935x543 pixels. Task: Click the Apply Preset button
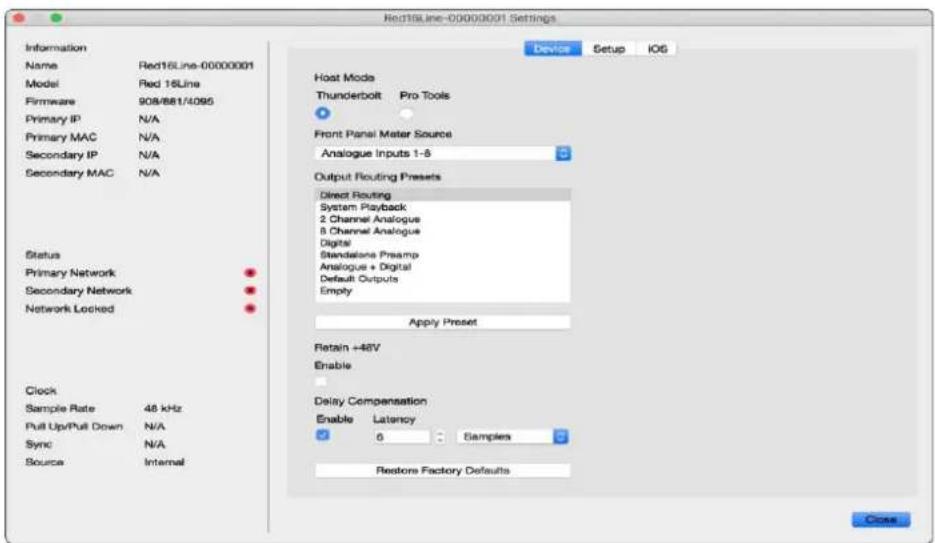442,322
